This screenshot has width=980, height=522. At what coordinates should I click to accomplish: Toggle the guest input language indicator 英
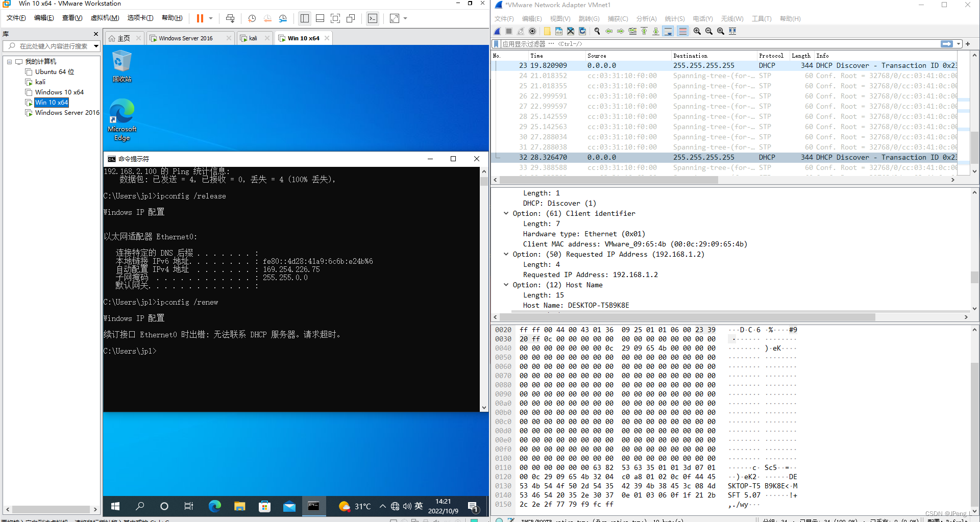419,506
